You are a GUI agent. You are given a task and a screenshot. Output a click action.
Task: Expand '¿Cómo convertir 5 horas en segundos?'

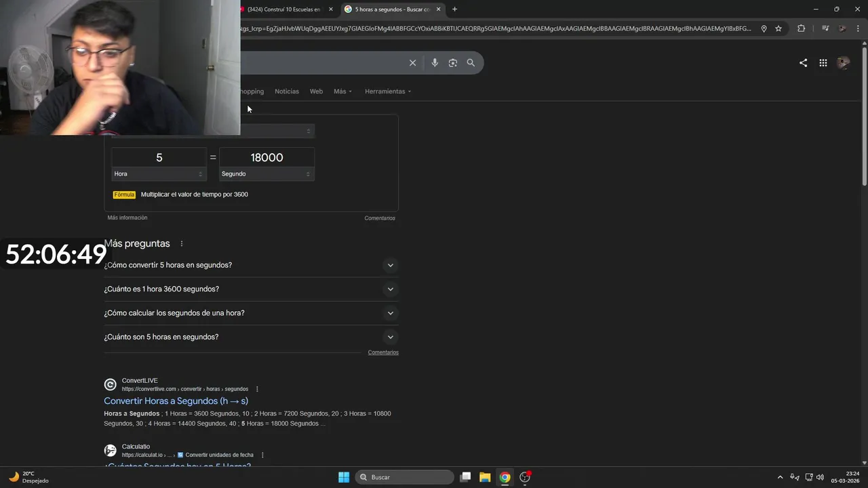(250, 265)
